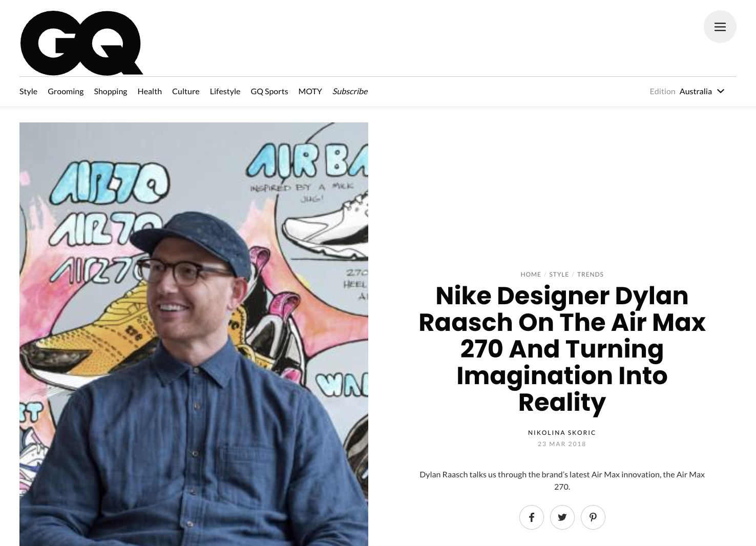Open the Grooming section
This screenshot has width=756, height=546.
click(x=66, y=91)
